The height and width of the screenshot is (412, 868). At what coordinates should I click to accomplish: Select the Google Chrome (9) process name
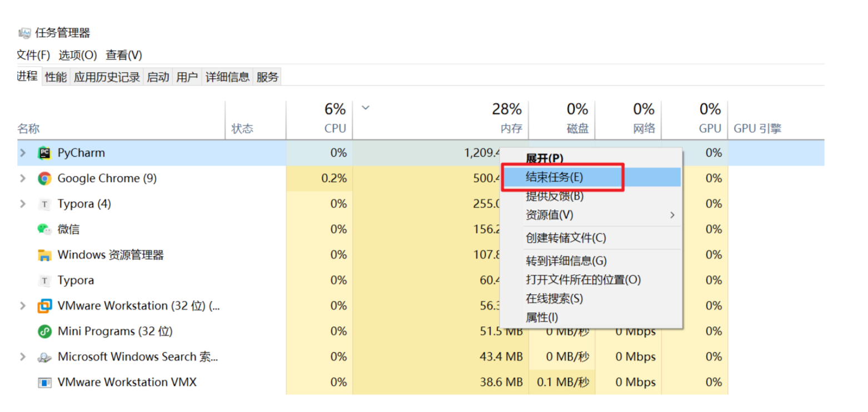point(107,178)
